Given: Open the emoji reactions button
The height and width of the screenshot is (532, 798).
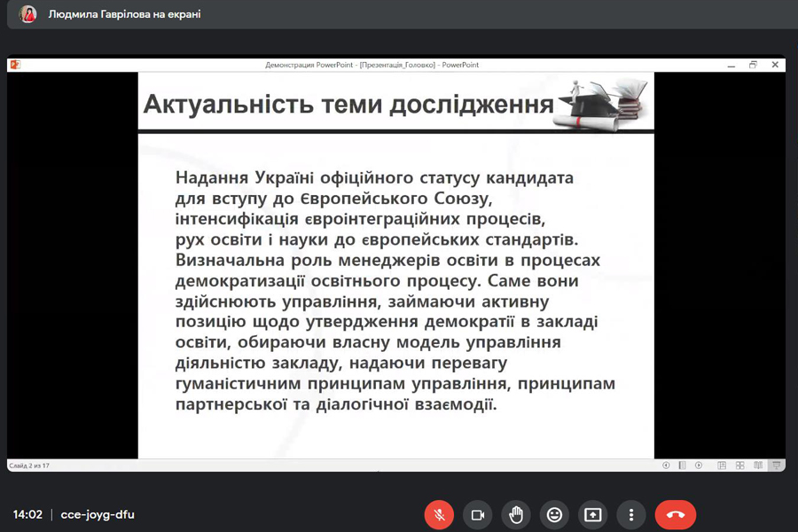Looking at the screenshot, I should [x=554, y=514].
